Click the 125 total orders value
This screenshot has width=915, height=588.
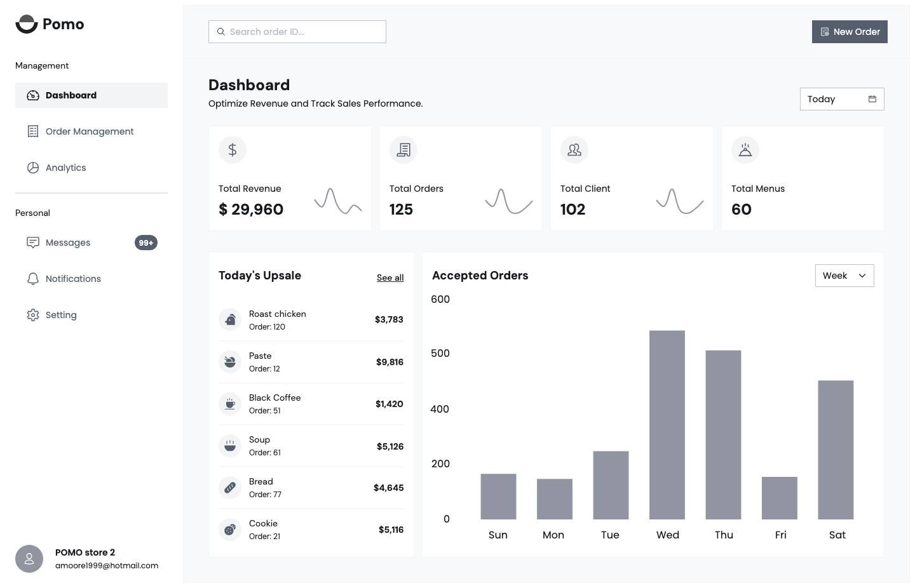click(x=401, y=210)
